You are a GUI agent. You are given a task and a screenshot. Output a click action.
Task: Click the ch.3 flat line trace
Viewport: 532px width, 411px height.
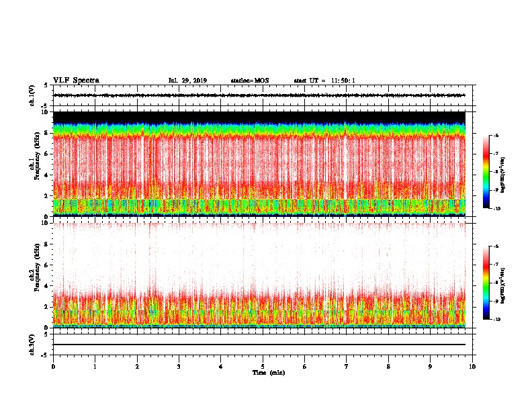pyautogui.click(x=259, y=345)
